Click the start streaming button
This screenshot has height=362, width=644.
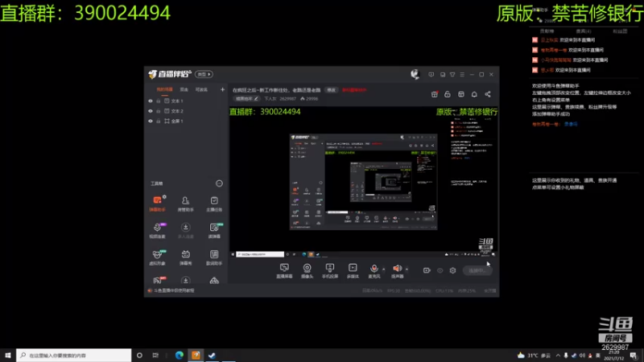[477, 270]
